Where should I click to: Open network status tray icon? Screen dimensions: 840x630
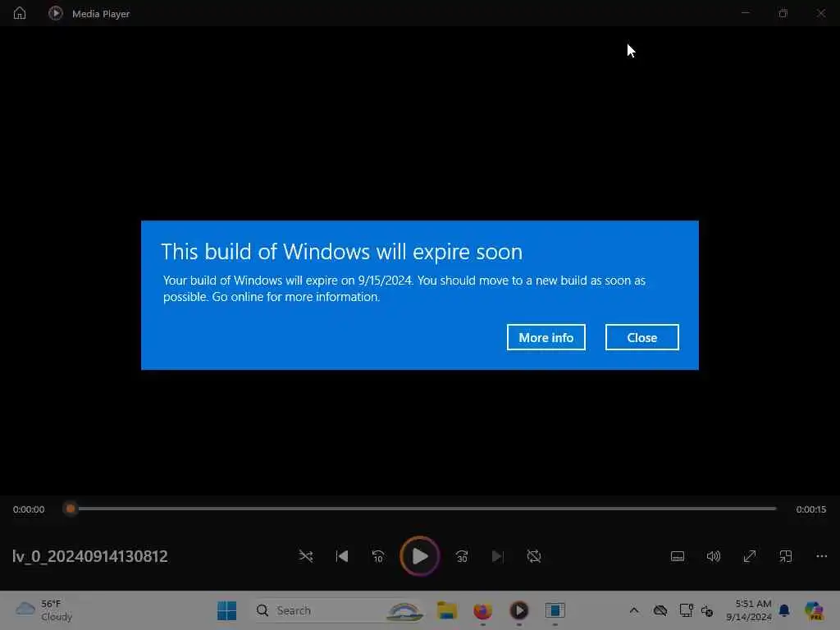pyautogui.click(x=707, y=610)
